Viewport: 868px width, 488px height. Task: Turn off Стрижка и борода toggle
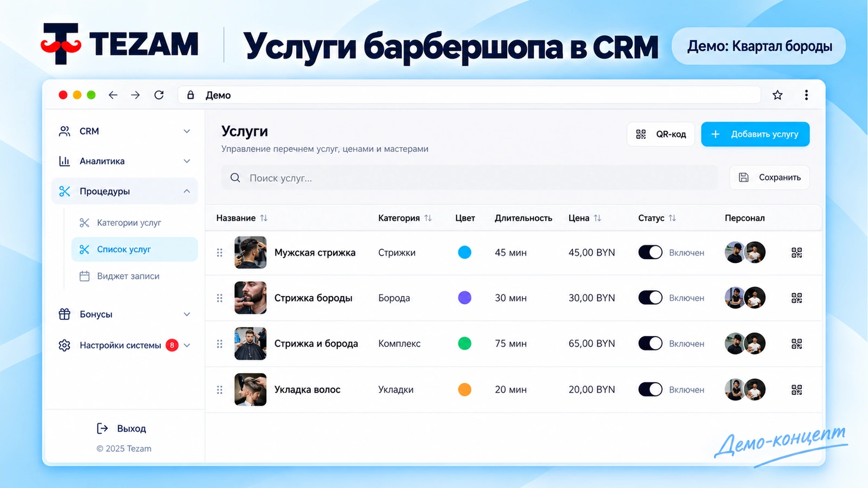pos(650,343)
